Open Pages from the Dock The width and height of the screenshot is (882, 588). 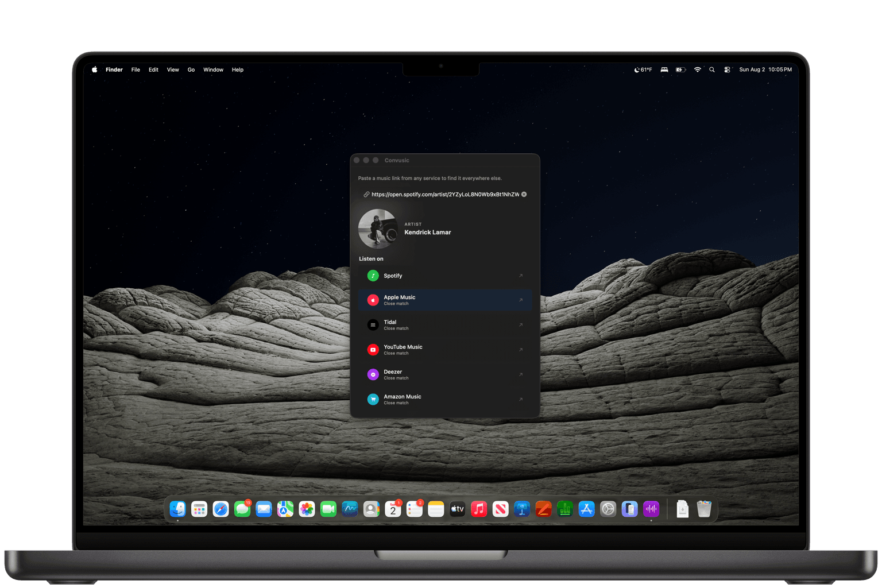click(544, 509)
